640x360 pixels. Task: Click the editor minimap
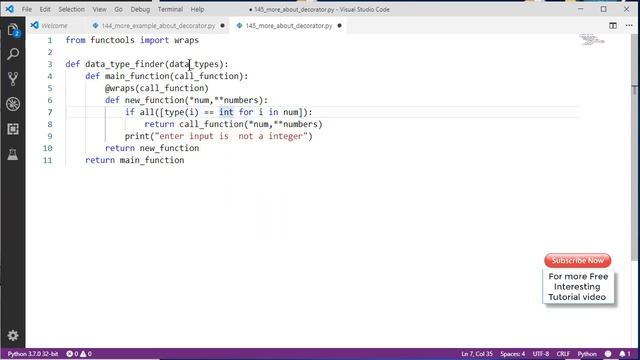coord(592,40)
